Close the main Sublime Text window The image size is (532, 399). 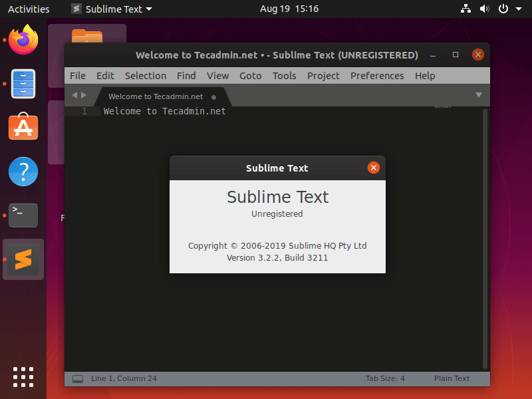pyautogui.click(x=477, y=55)
